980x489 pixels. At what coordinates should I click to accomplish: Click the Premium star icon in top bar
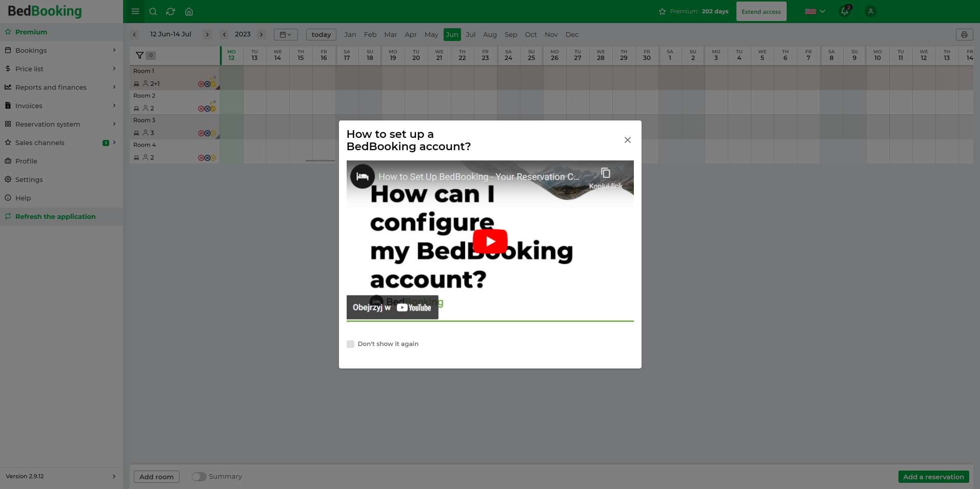coord(662,11)
